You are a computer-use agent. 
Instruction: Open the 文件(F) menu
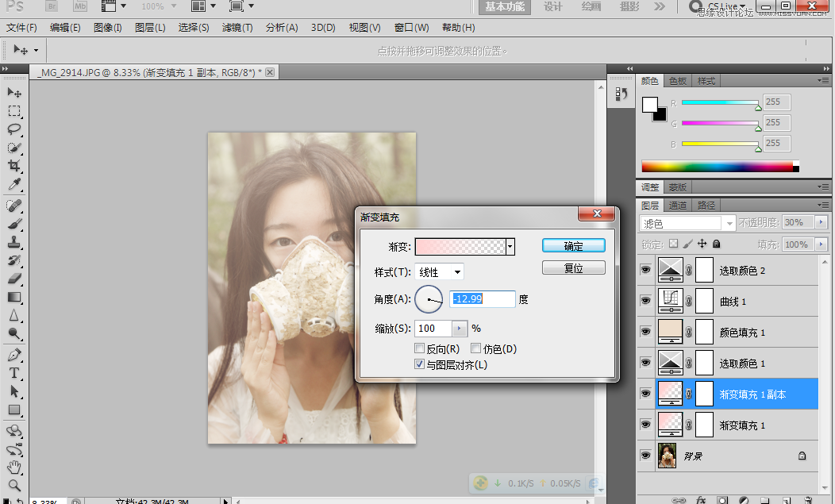(x=21, y=28)
